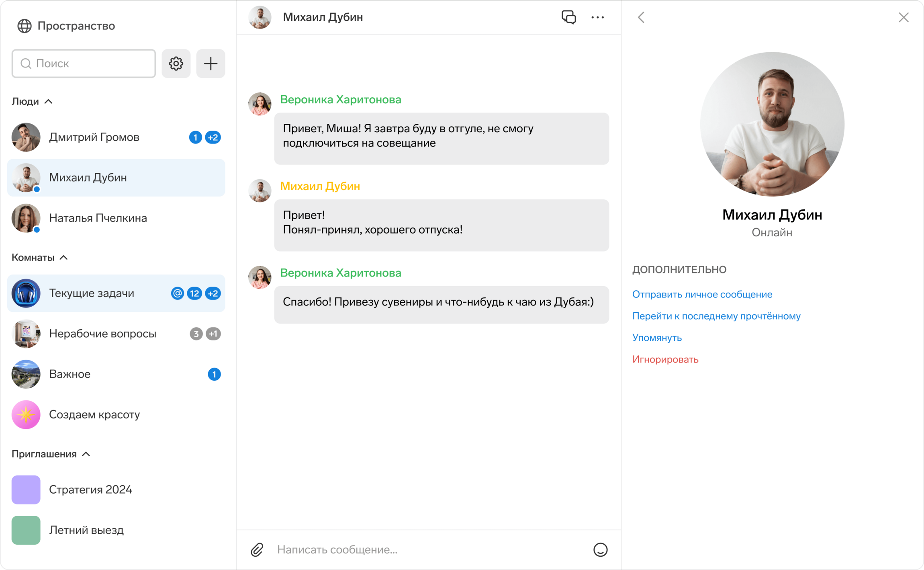Close the profile panel with X
Image resolution: width=924 pixels, height=570 pixels.
tap(904, 17)
